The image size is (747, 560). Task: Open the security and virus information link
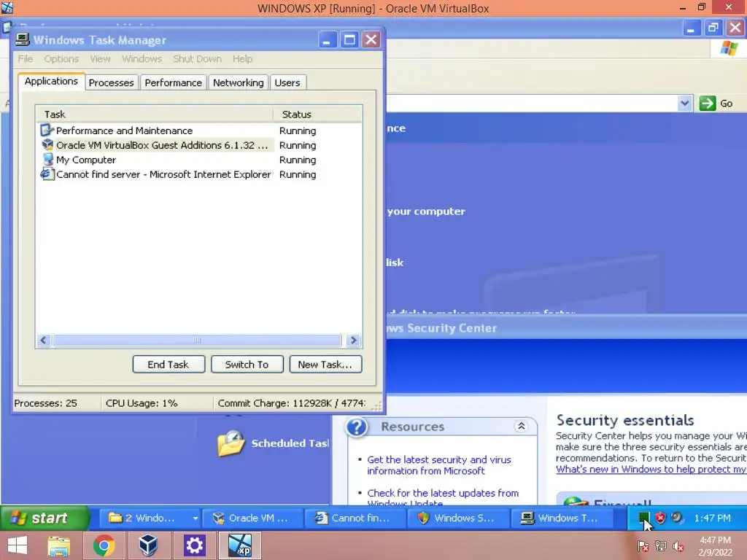[438, 465]
